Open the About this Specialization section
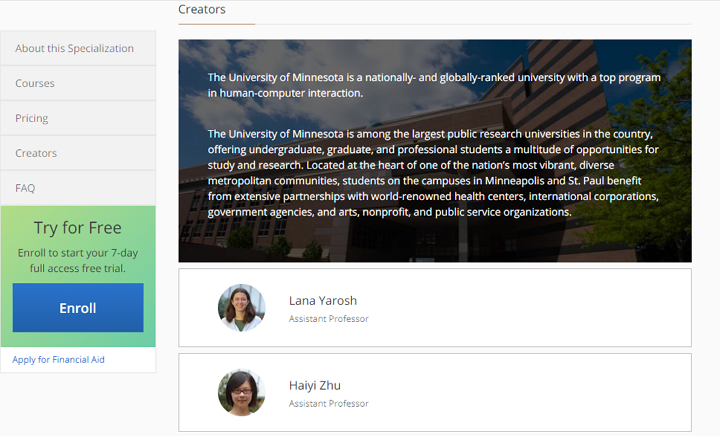The width and height of the screenshot is (720, 436). pyautogui.click(x=74, y=48)
